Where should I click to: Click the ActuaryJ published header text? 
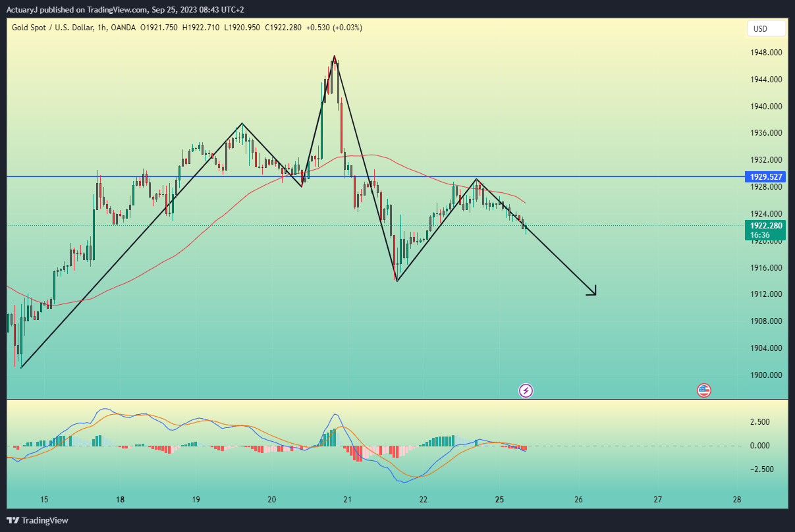[126, 10]
